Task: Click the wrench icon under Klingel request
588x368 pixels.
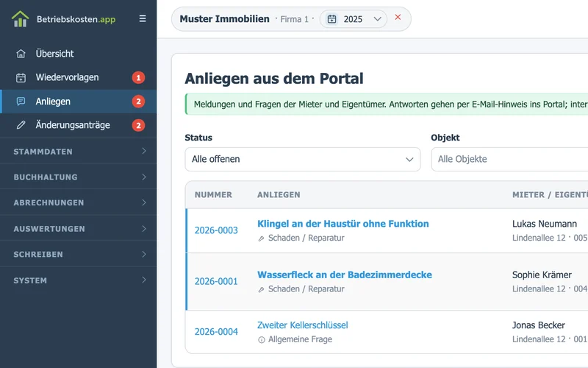Action: [x=262, y=238]
